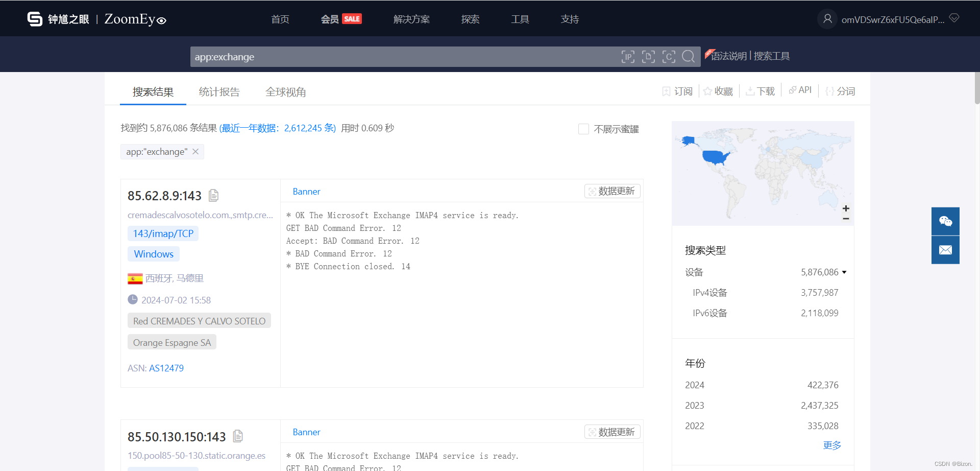The image size is (980, 471).
Task: Zoom out on the world map
Action: click(846, 219)
